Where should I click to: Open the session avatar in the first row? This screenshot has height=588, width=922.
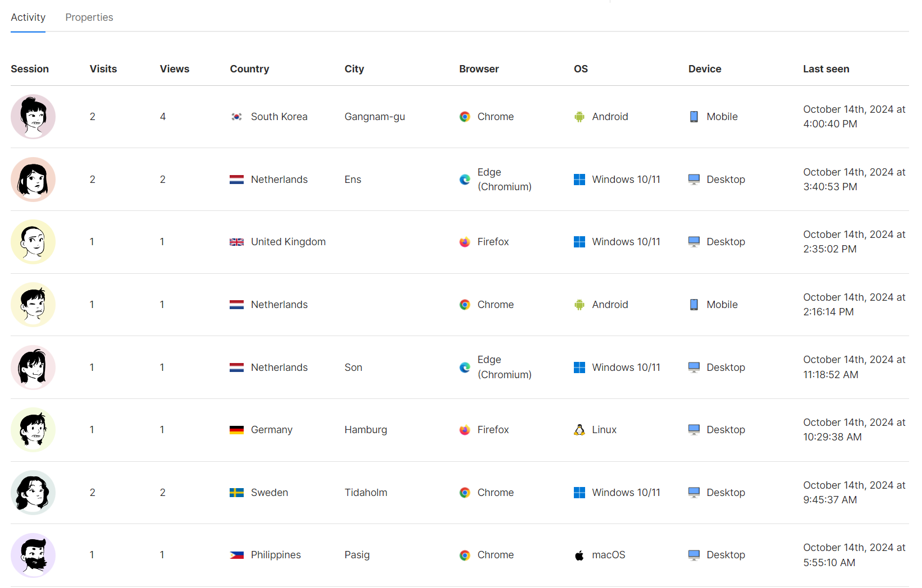(33, 117)
